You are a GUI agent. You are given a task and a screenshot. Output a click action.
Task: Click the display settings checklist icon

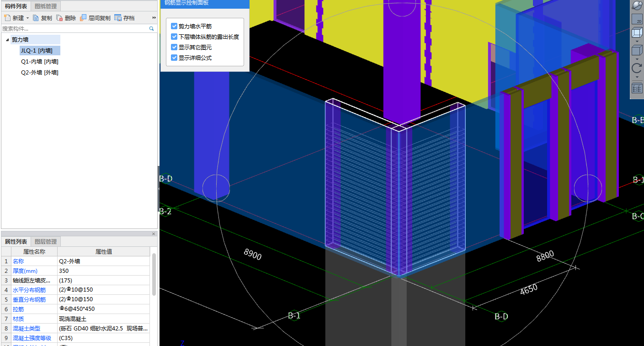click(637, 88)
